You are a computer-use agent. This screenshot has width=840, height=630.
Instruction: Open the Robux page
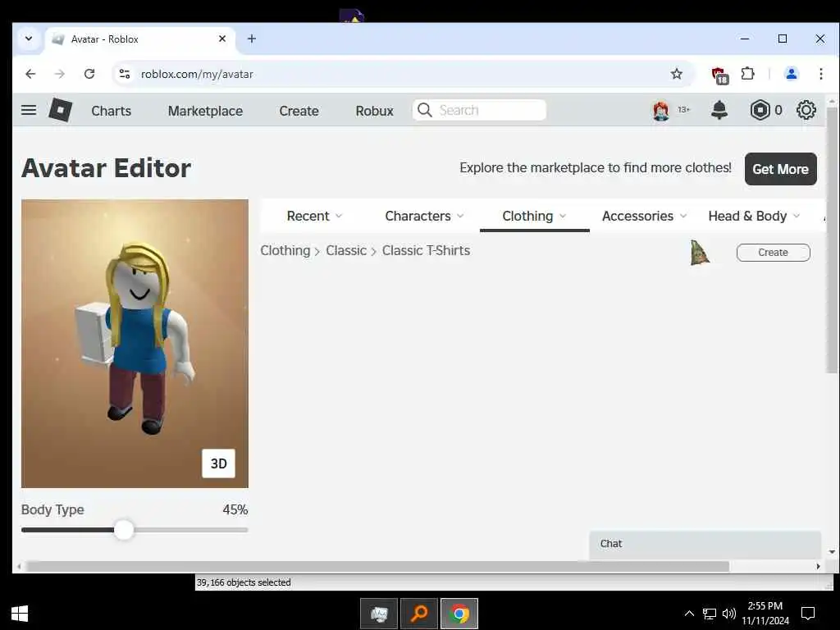pyautogui.click(x=374, y=111)
